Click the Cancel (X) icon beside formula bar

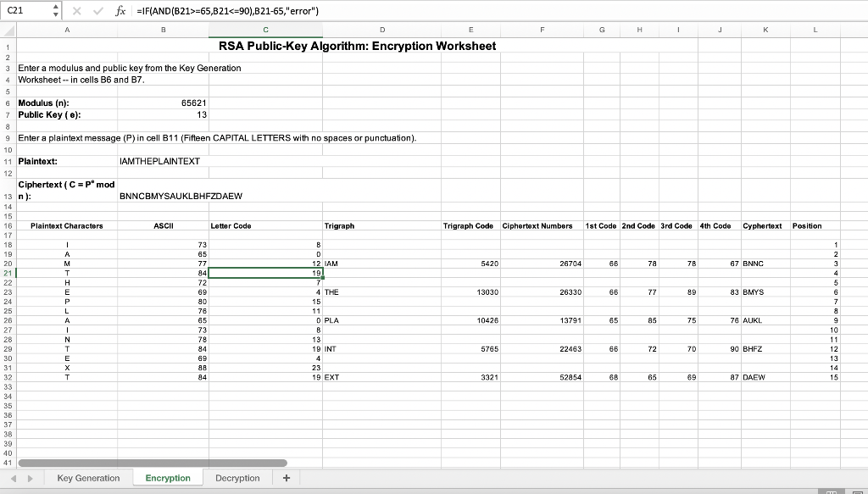point(77,10)
